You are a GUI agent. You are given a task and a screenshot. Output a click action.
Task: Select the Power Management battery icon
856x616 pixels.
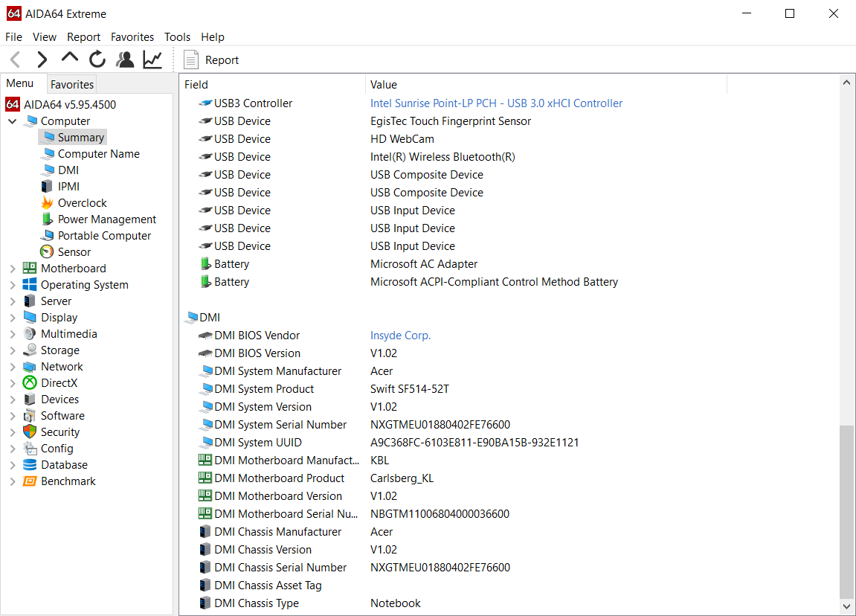click(47, 219)
